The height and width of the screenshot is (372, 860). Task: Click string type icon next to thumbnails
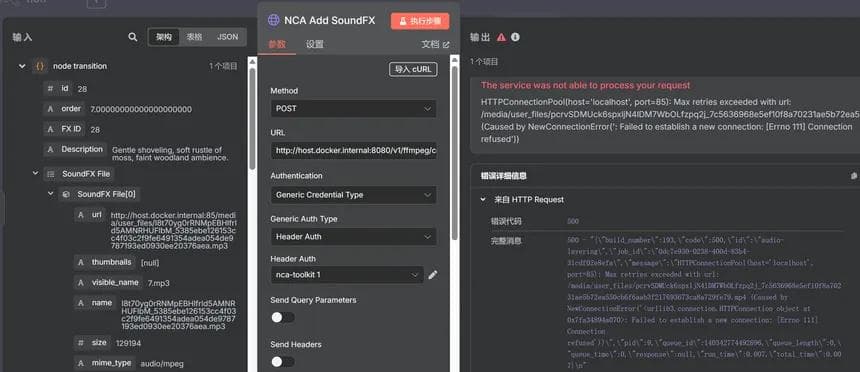81,262
